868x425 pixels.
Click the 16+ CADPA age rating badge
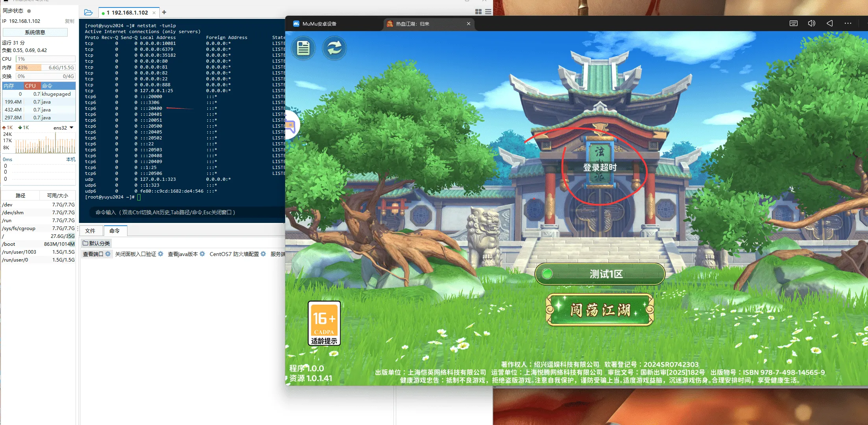(324, 323)
